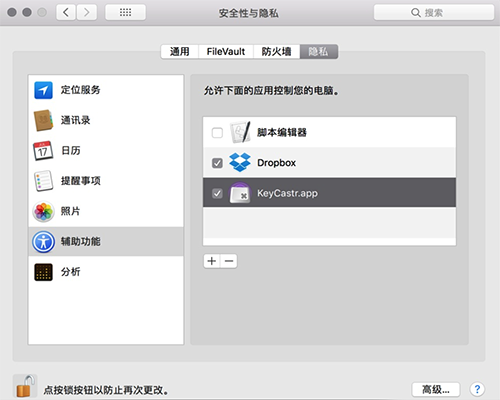Click the red close window button

12,12
